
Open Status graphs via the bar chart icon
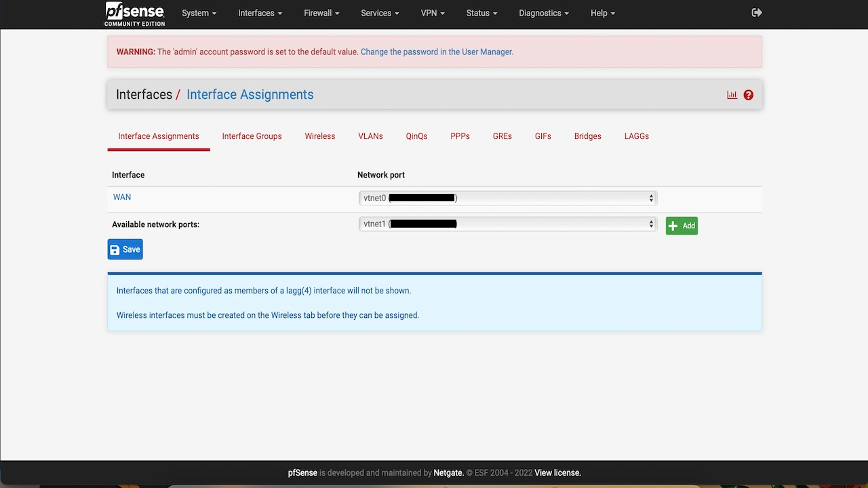point(732,95)
